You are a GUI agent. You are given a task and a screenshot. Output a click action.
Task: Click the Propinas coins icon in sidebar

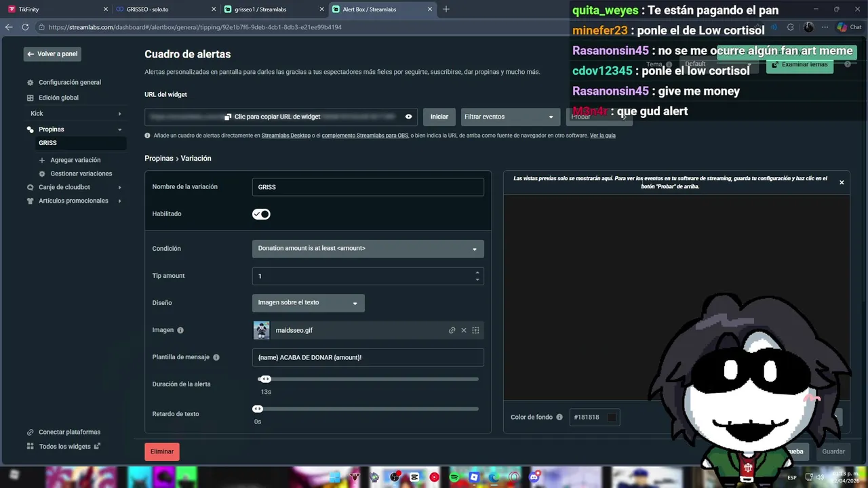[31, 129]
